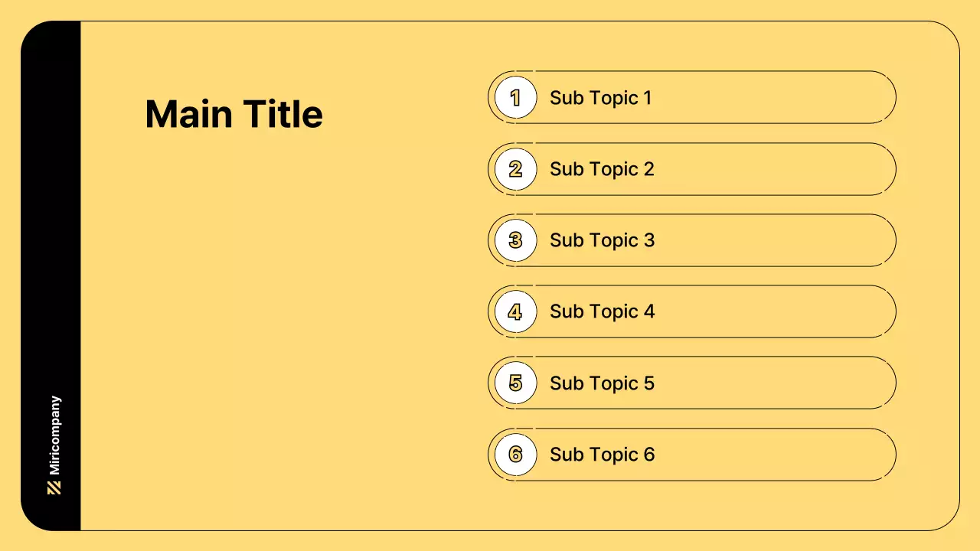Click the Sub Topic 3 text
The image size is (980, 551).
pos(602,240)
